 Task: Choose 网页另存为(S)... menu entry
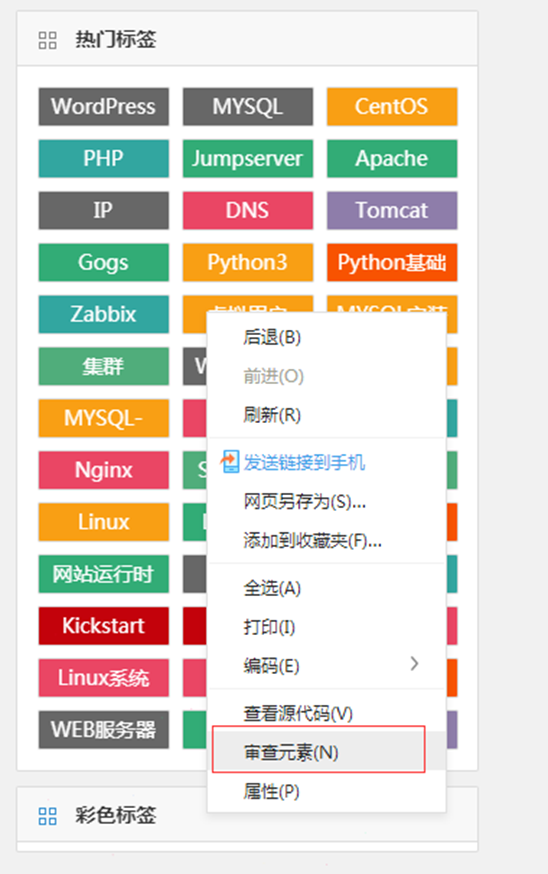click(327, 502)
